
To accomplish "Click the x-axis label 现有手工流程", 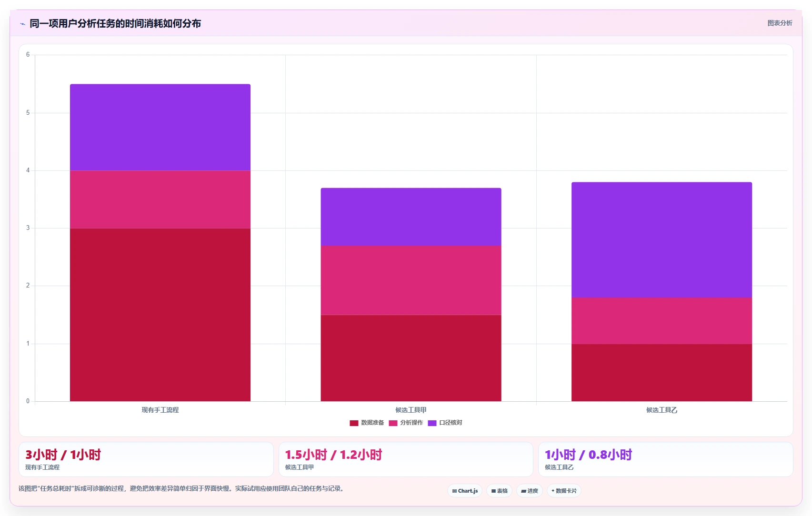I will 160,410.
